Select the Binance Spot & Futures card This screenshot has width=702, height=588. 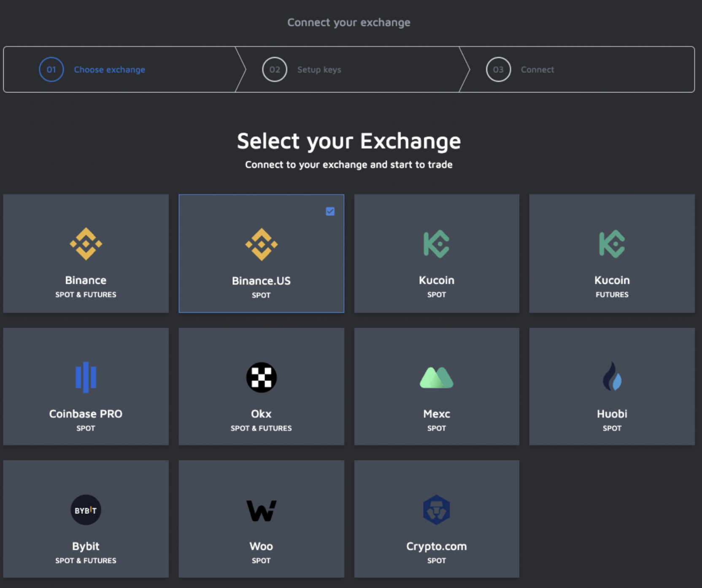tap(86, 253)
